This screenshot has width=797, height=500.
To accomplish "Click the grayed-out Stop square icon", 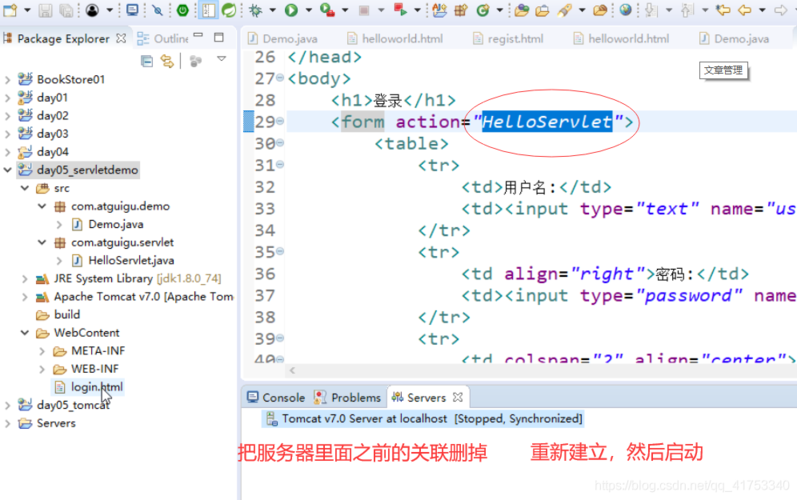I will pos(363,10).
